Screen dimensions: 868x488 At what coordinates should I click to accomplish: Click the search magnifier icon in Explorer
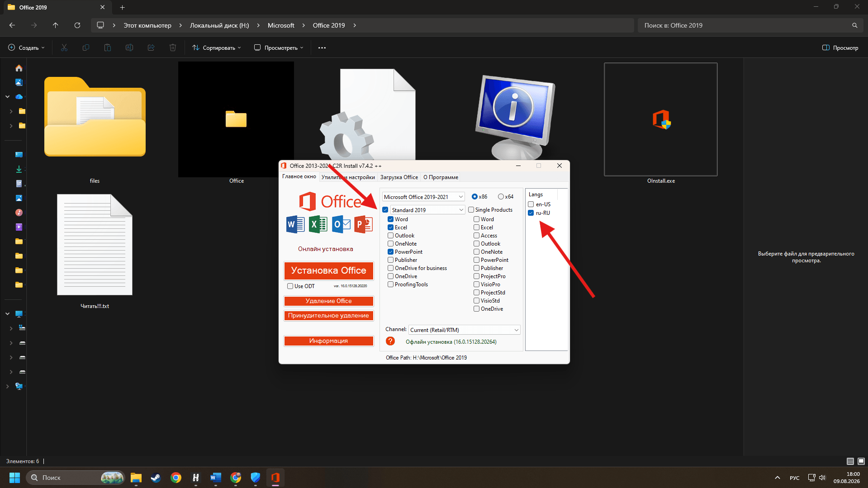click(x=854, y=25)
